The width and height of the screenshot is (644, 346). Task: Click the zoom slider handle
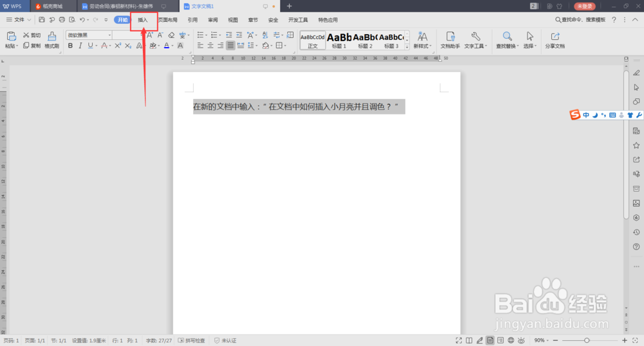[x=587, y=340]
